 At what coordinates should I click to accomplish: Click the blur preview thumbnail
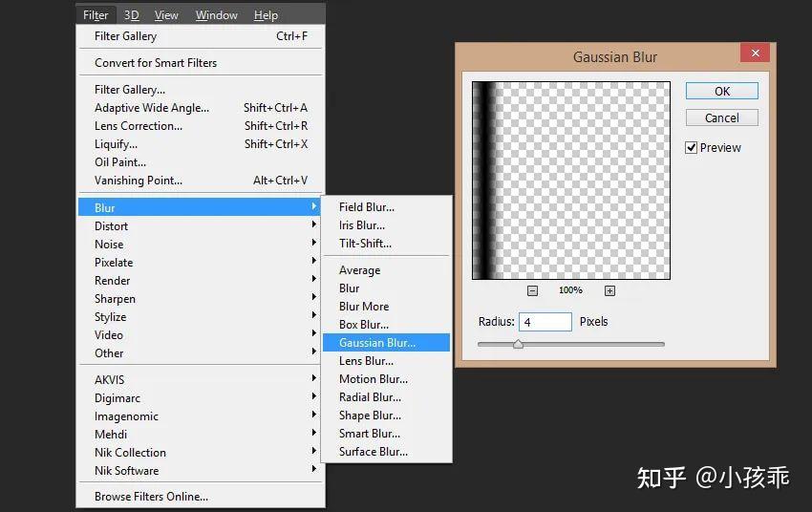tap(571, 181)
